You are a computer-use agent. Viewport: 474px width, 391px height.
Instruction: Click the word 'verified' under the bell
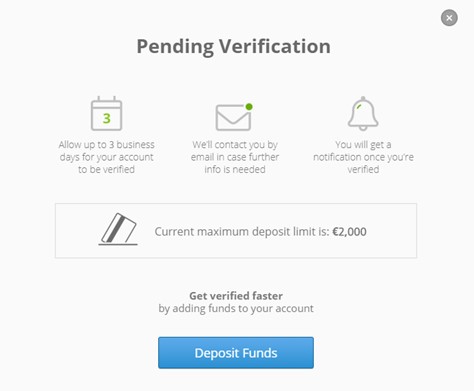[x=363, y=169]
